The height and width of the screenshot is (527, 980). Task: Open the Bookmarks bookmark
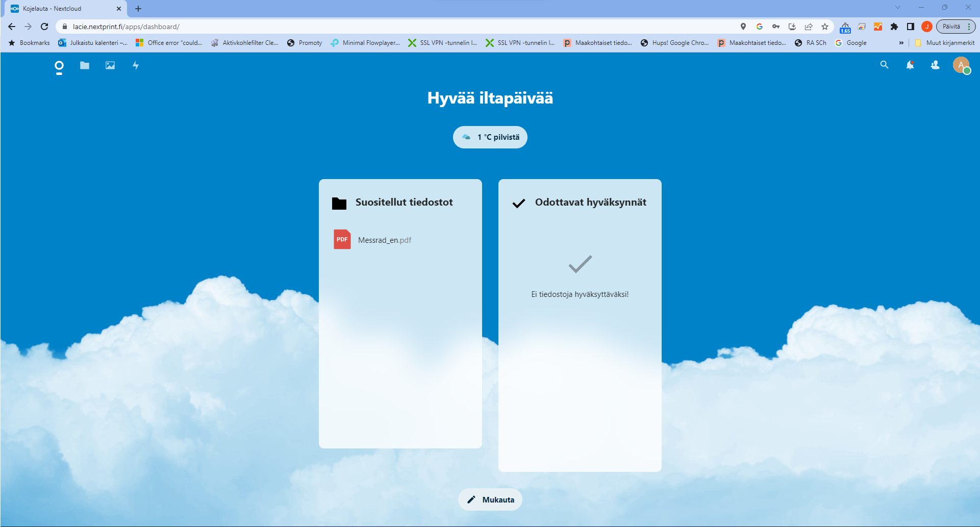(29, 43)
